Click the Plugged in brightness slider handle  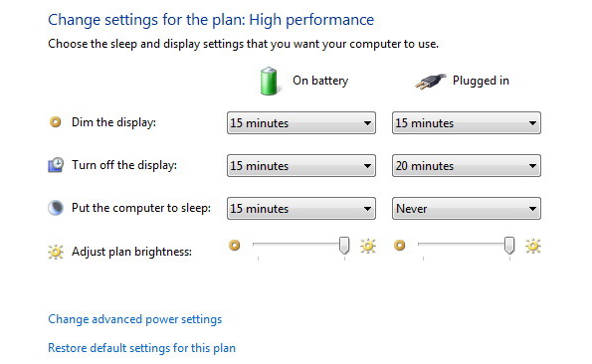point(509,246)
